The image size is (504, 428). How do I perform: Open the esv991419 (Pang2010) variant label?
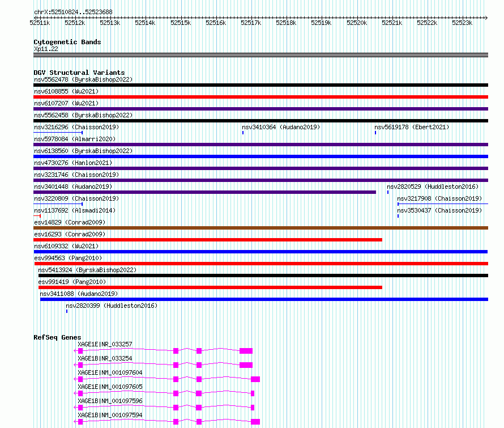click(x=72, y=282)
